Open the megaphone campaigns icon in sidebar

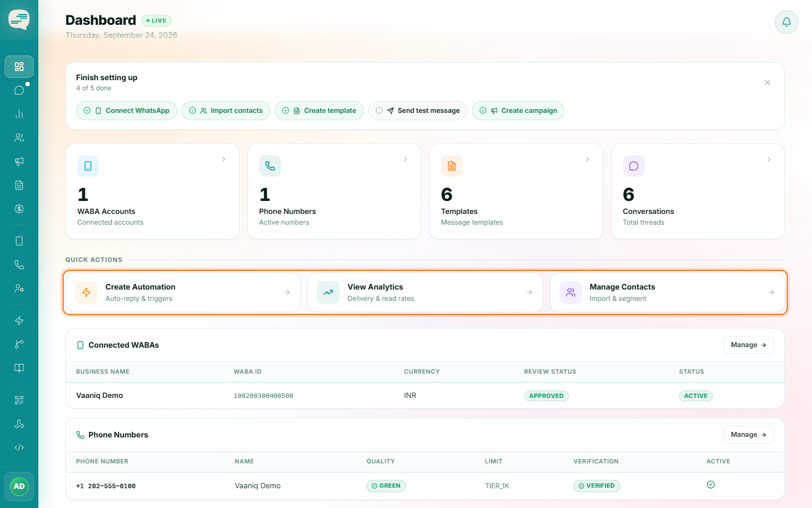19,161
